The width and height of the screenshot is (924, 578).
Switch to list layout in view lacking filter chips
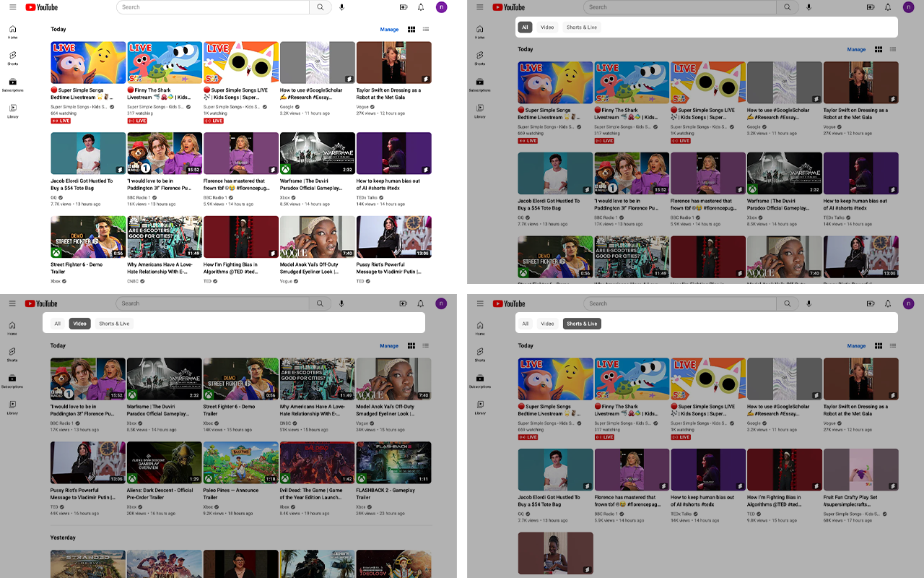[x=426, y=30]
